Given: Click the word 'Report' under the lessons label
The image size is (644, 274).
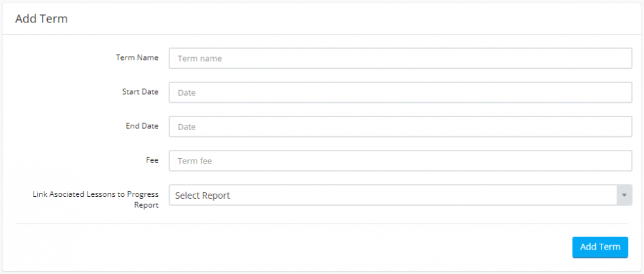Looking at the screenshot, I should pyautogui.click(x=146, y=206).
